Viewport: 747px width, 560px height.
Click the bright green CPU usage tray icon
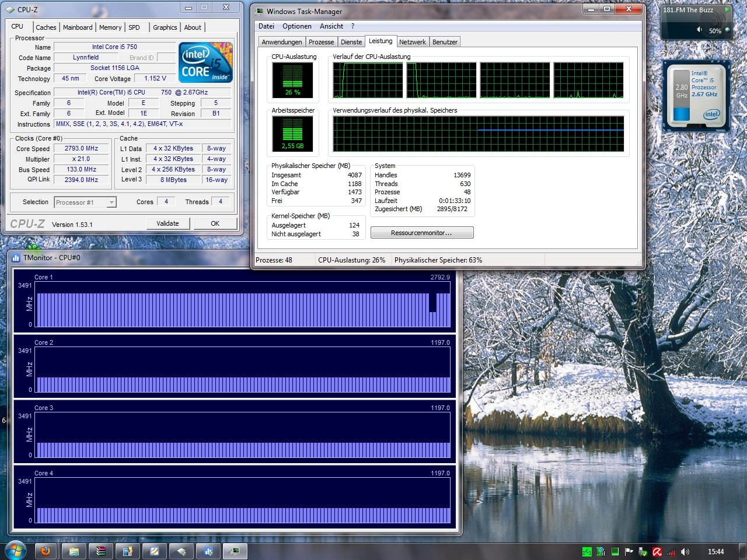[x=587, y=551]
